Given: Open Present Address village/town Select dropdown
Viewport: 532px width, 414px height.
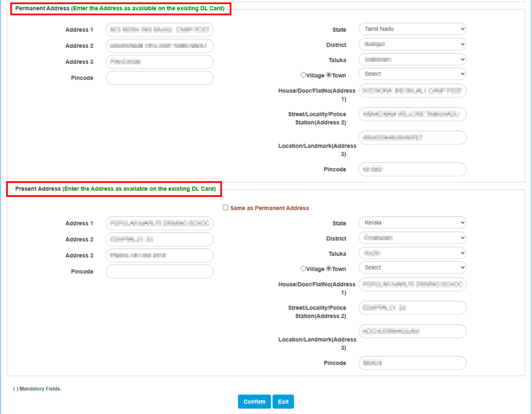Looking at the screenshot, I should pyautogui.click(x=412, y=268).
